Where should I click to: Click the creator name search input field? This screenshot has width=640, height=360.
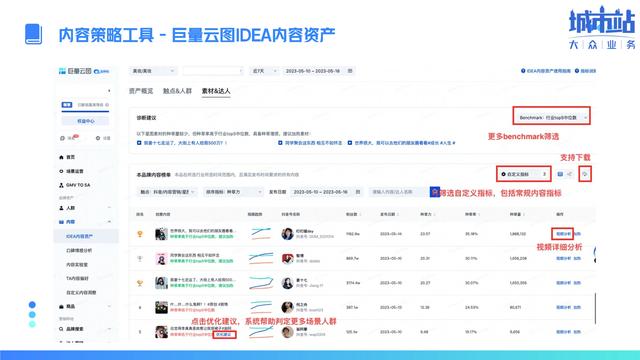pyautogui.click(x=399, y=192)
